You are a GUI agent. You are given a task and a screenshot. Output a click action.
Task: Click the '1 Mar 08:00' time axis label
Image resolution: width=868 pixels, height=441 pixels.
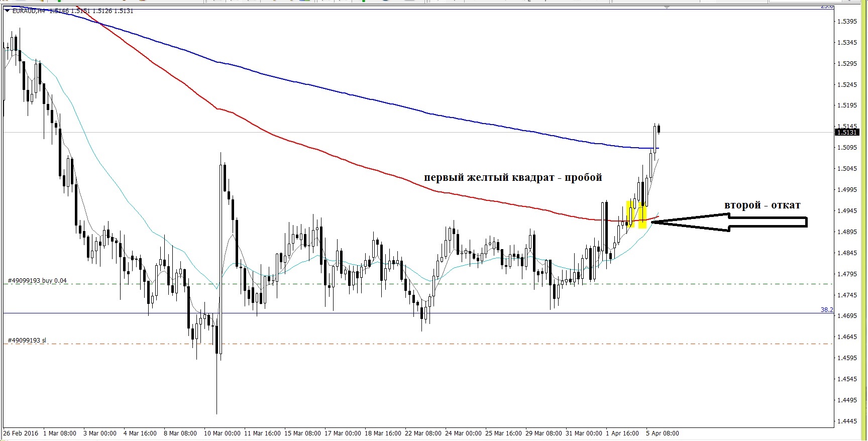60,433
